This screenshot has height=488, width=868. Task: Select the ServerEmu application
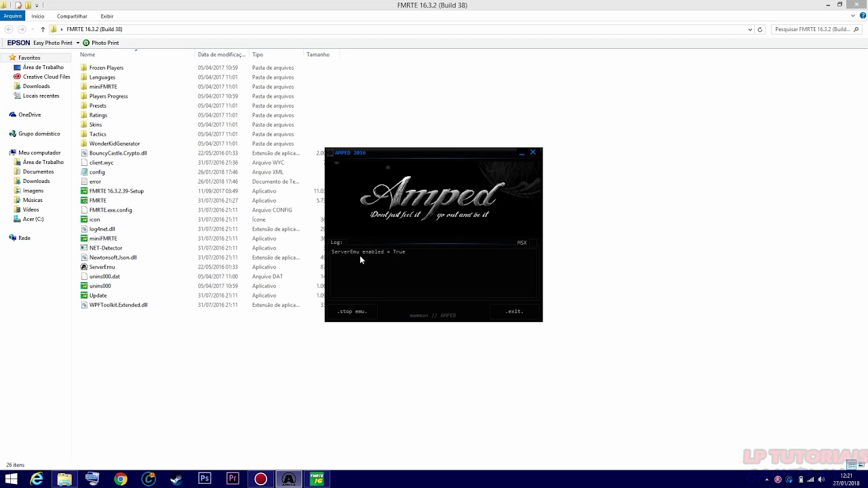[x=102, y=267]
